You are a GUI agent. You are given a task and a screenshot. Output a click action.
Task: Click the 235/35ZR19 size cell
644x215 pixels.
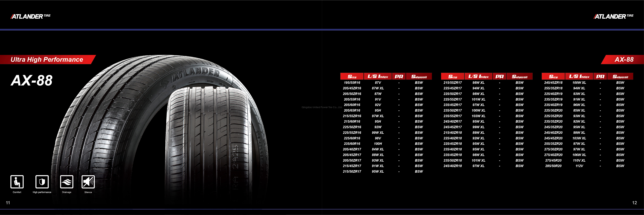coord(553,99)
